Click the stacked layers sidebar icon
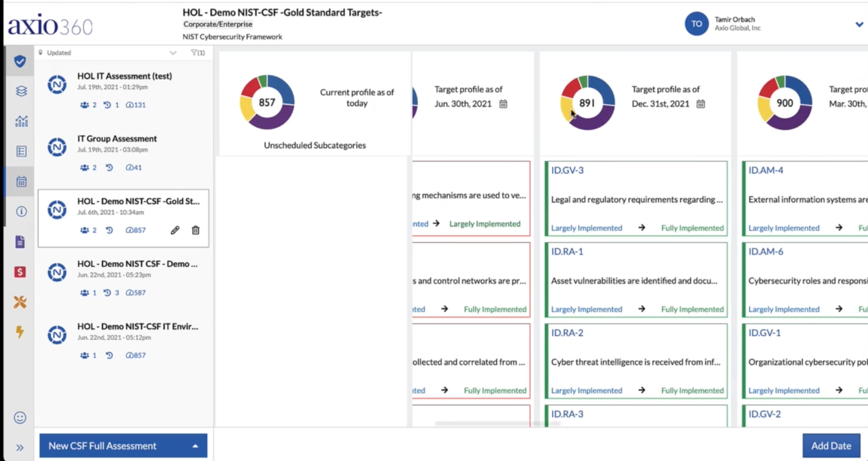 (x=21, y=91)
